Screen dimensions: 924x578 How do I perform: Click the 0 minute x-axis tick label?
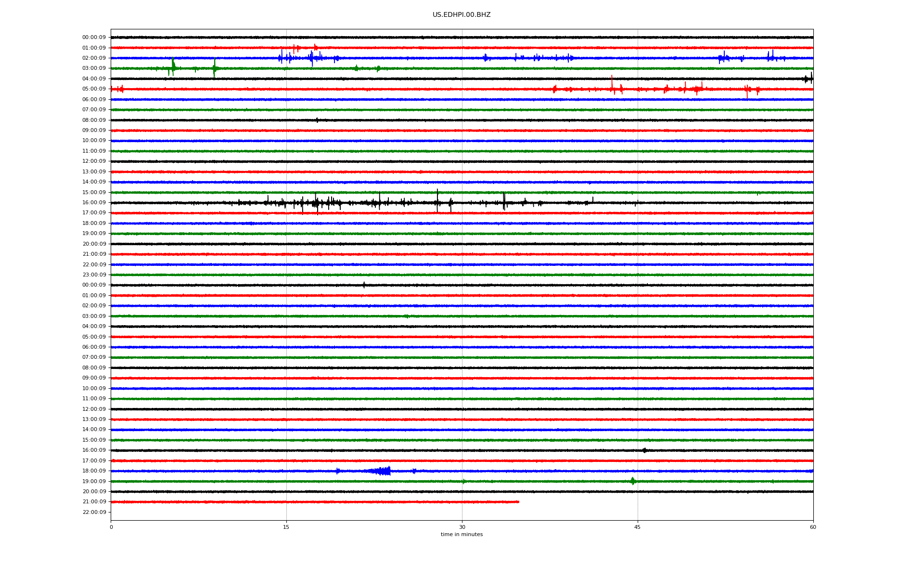[x=111, y=527]
